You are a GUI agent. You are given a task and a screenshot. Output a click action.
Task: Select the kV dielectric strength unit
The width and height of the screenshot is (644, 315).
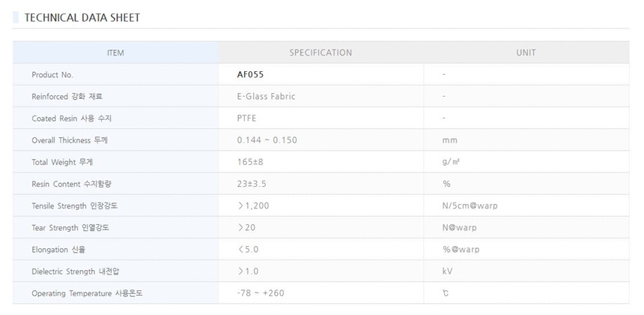pos(448,271)
